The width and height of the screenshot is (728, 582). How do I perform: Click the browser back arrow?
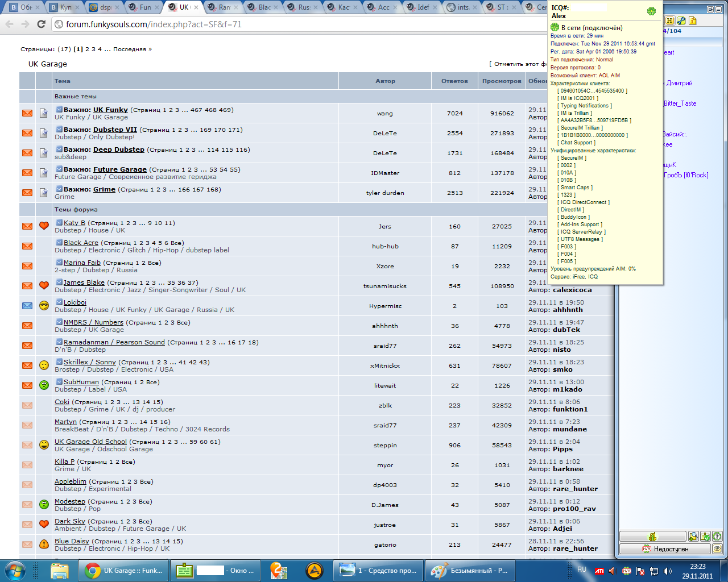pyautogui.click(x=9, y=24)
